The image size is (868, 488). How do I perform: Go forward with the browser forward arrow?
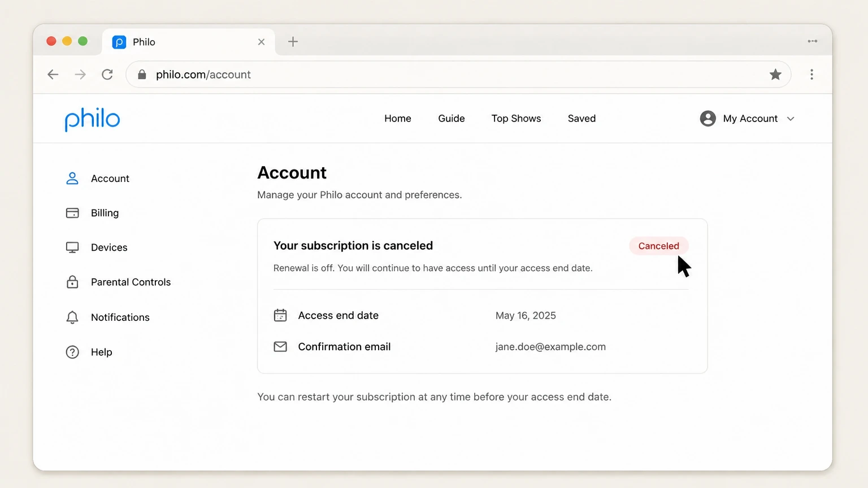coord(80,75)
